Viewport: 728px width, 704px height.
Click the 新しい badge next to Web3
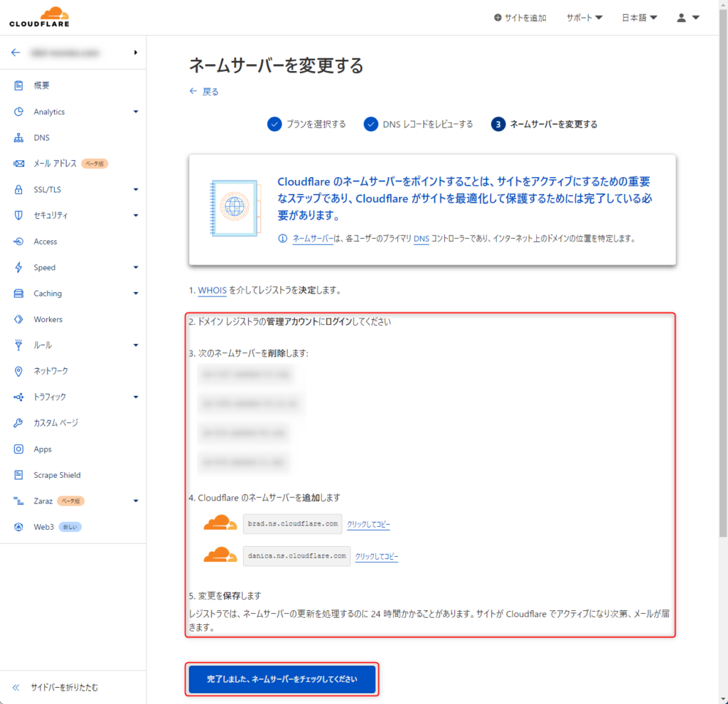click(x=70, y=527)
